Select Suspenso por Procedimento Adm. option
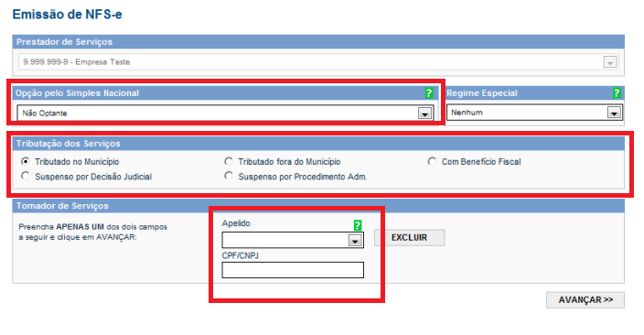 (x=229, y=176)
